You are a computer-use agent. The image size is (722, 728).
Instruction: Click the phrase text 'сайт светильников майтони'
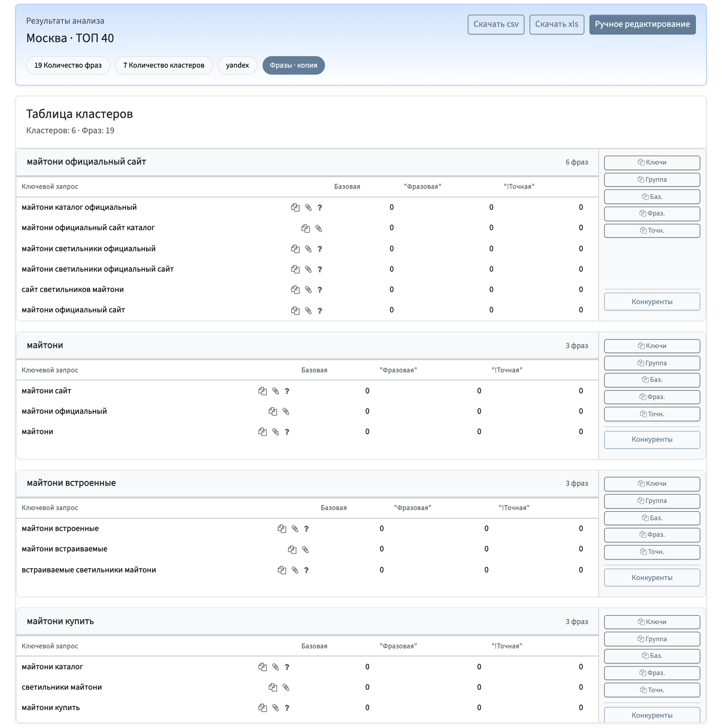pyautogui.click(x=73, y=290)
